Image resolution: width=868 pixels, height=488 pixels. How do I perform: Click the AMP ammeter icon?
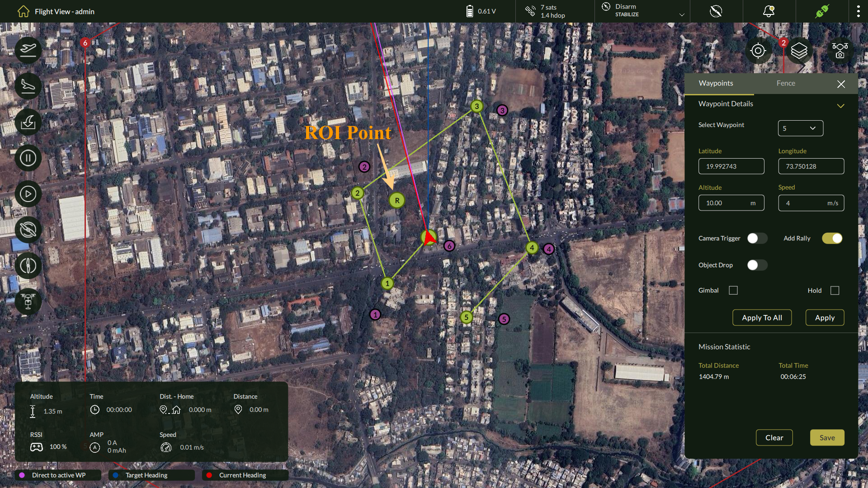tap(94, 447)
